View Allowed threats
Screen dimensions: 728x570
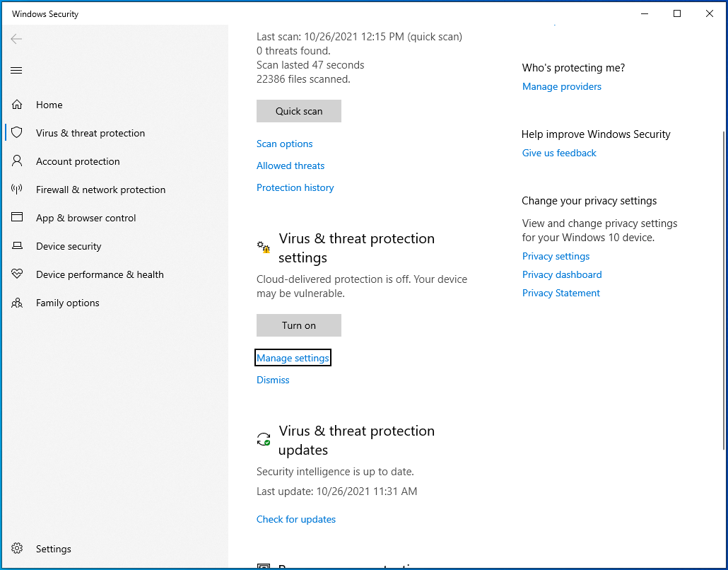click(x=290, y=165)
